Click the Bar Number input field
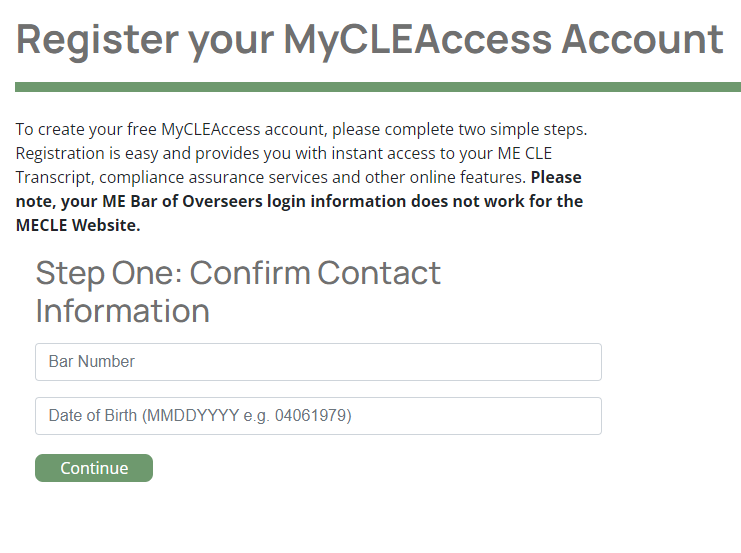This screenshot has width=741, height=553. [318, 362]
